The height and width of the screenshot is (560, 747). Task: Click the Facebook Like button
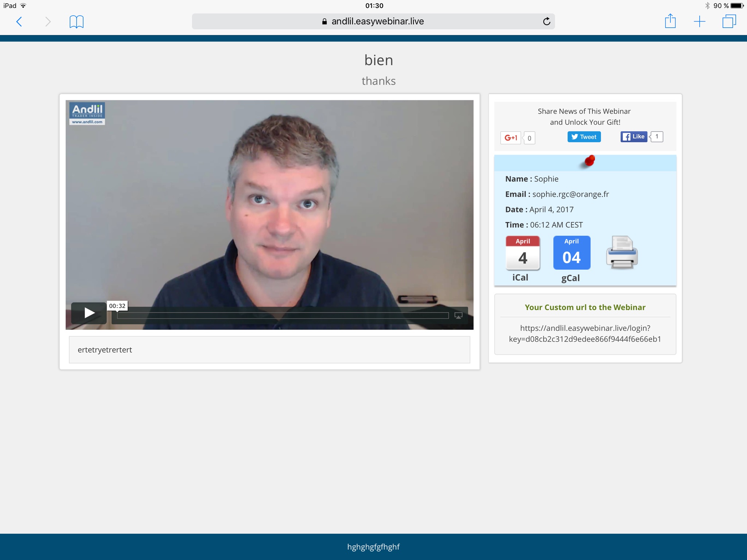pyautogui.click(x=634, y=137)
